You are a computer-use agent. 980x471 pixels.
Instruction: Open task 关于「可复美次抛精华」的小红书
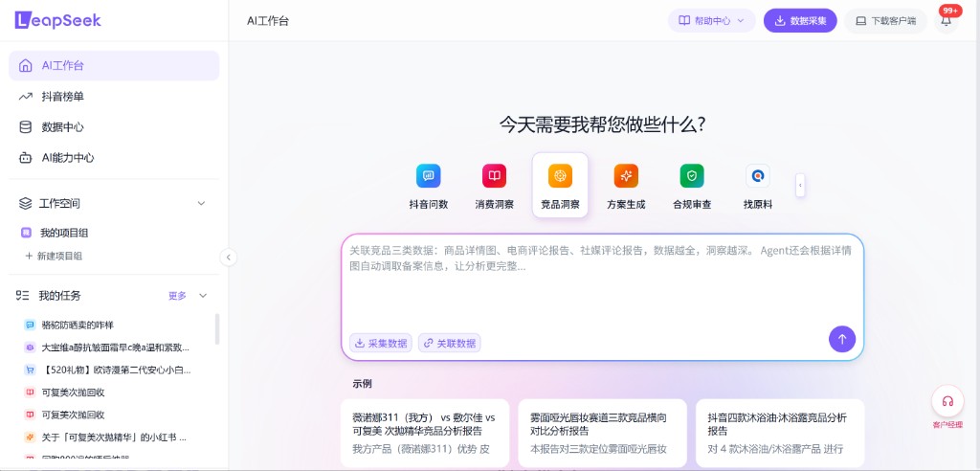114,437
